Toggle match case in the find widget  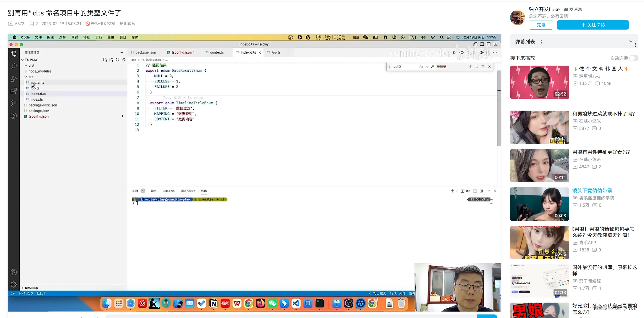pos(421,67)
